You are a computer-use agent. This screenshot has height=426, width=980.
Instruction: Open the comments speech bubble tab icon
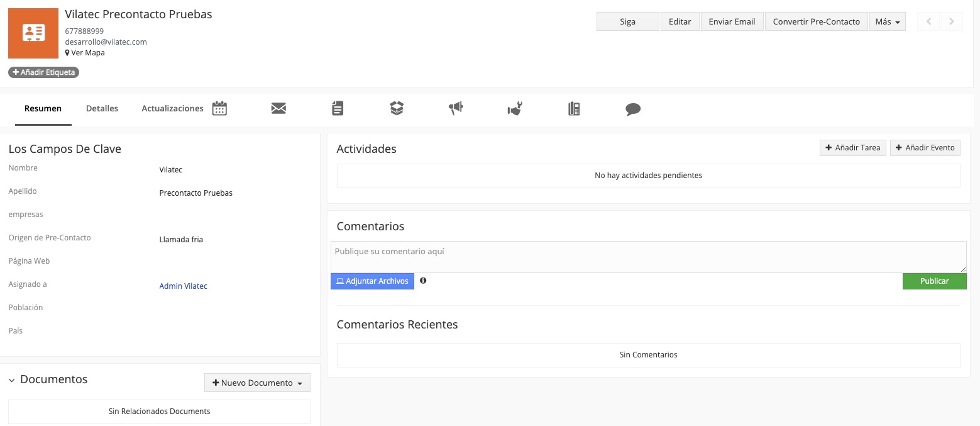coord(633,109)
